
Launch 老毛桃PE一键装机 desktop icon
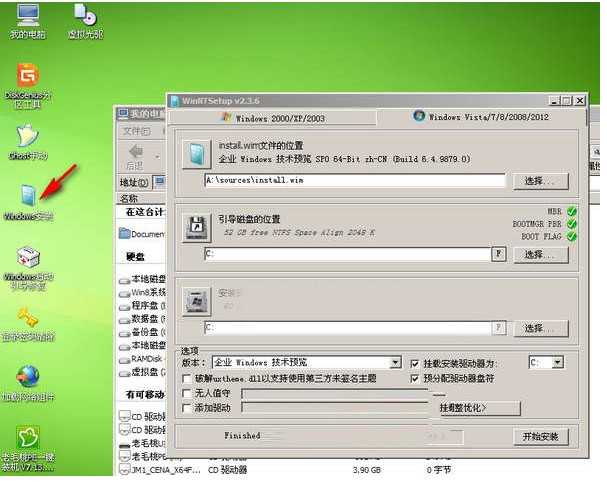[28, 448]
